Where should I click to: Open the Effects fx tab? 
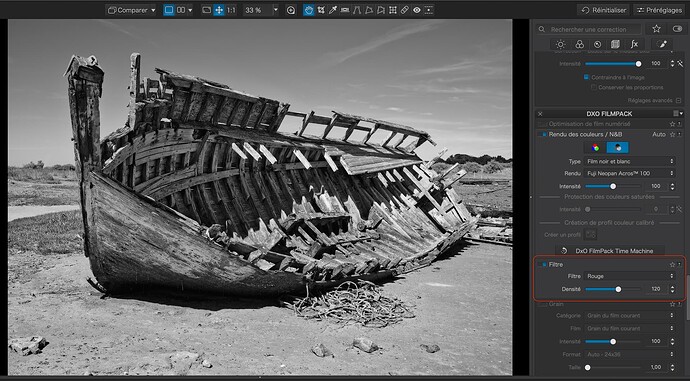(634, 44)
